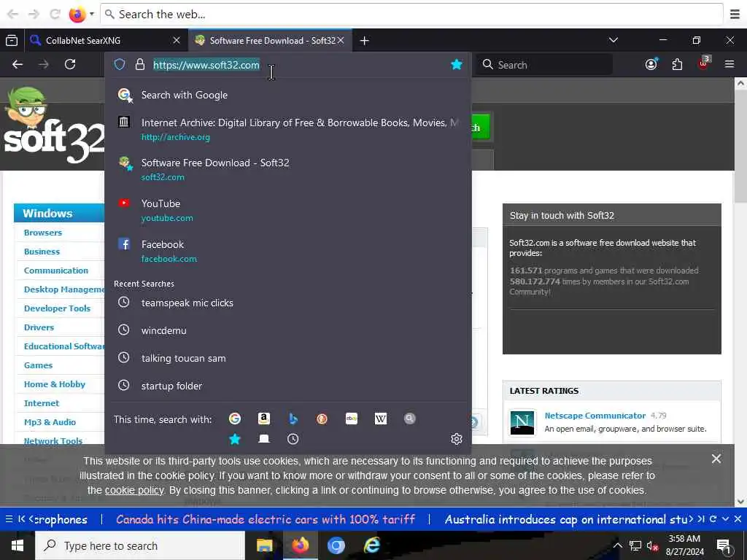Open File Explorer from the taskbar
Screen dimensions: 747x560
264,545
